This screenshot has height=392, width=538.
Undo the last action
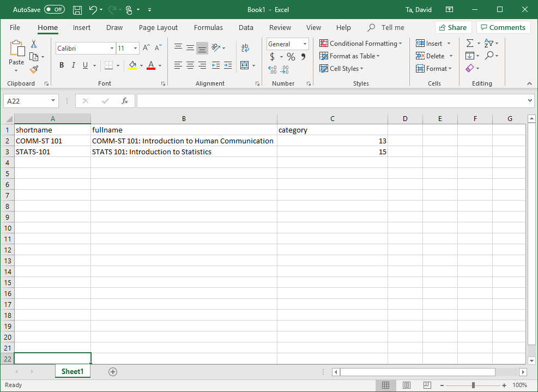click(93, 10)
